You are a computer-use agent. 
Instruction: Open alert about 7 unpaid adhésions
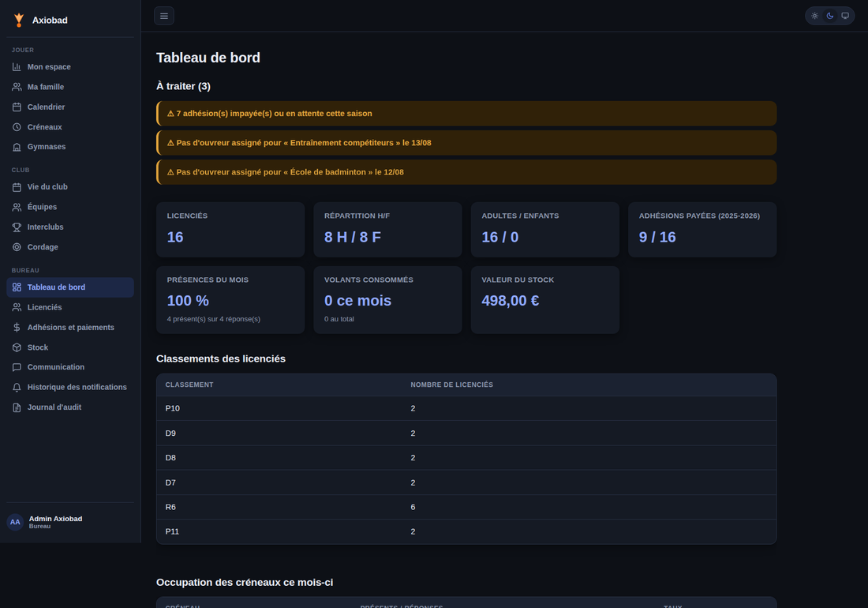(x=466, y=114)
